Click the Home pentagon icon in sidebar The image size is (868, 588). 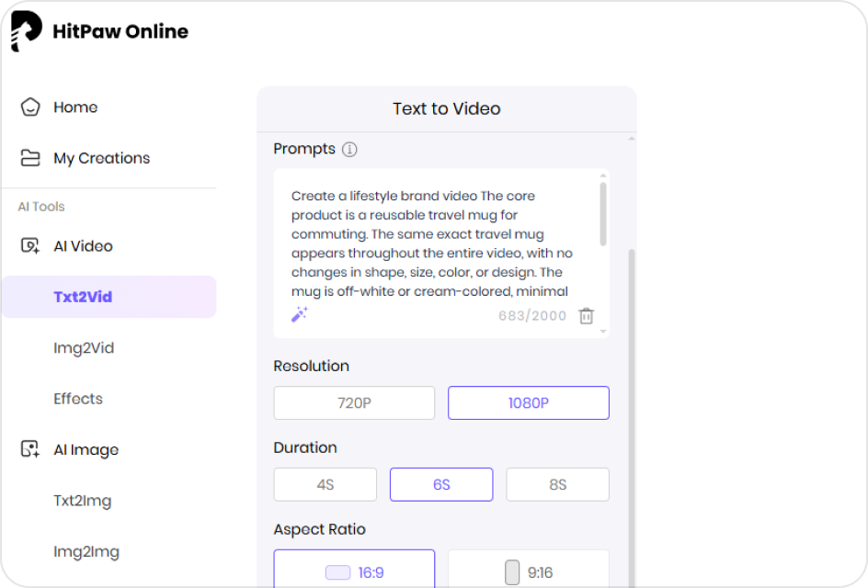[x=28, y=107]
